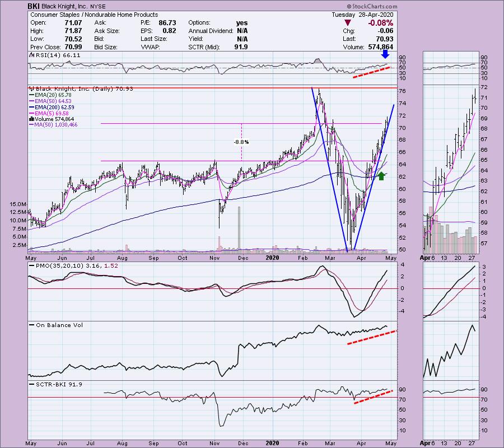
Task: Click the EMA(5) 69.58 legend entry
Action: pos(49,114)
